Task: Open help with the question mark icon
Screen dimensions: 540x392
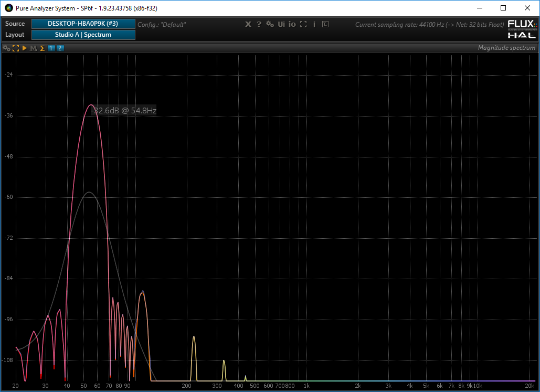Action: (259, 25)
